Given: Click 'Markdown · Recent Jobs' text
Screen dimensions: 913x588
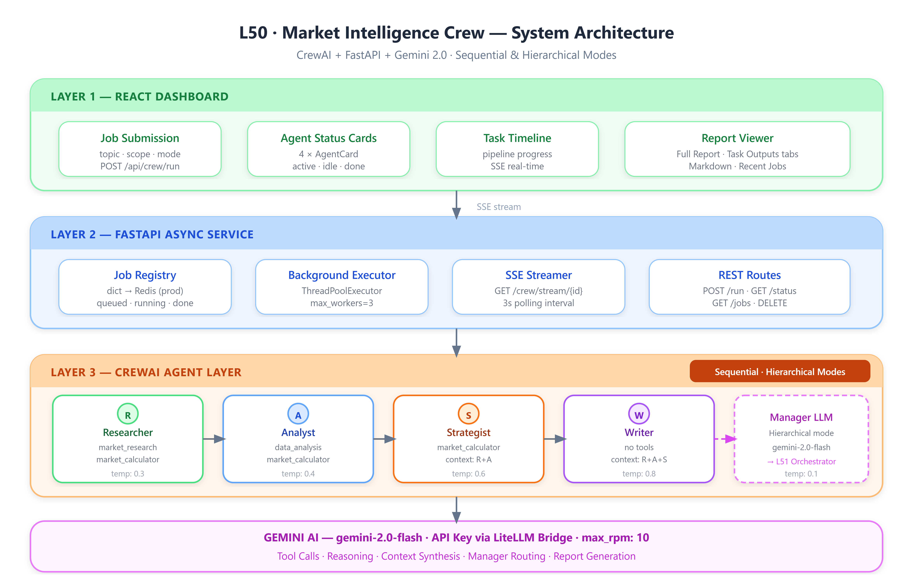Looking at the screenshot, I should coord(737,166).
